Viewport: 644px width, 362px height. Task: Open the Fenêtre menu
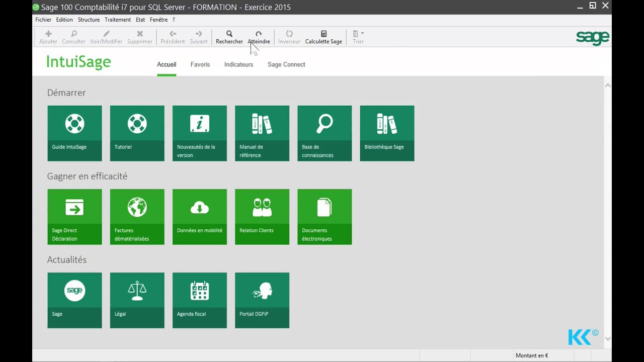[x=158, y=20]
